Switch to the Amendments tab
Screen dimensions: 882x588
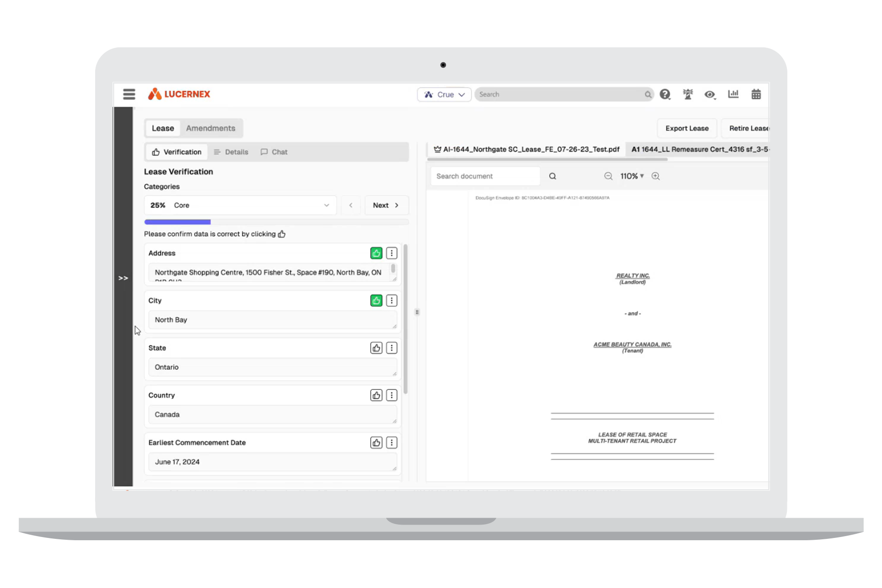tap(210, 128)
